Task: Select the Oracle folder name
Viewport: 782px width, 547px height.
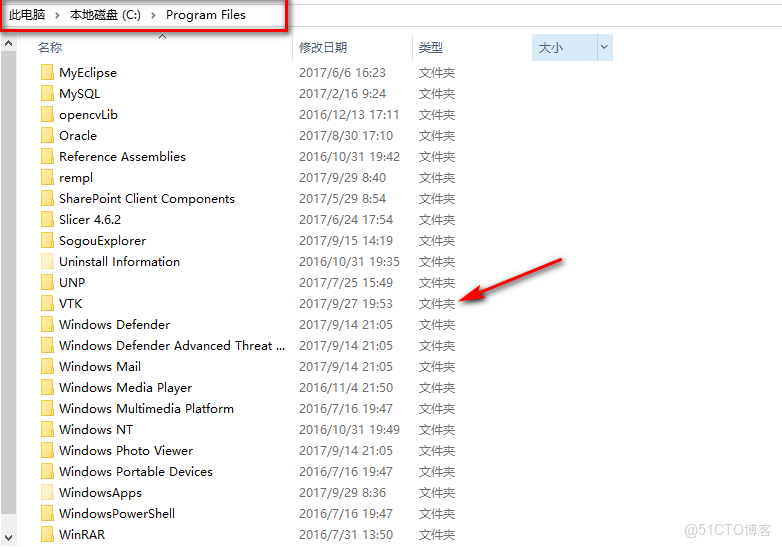Action: [78, 135]
